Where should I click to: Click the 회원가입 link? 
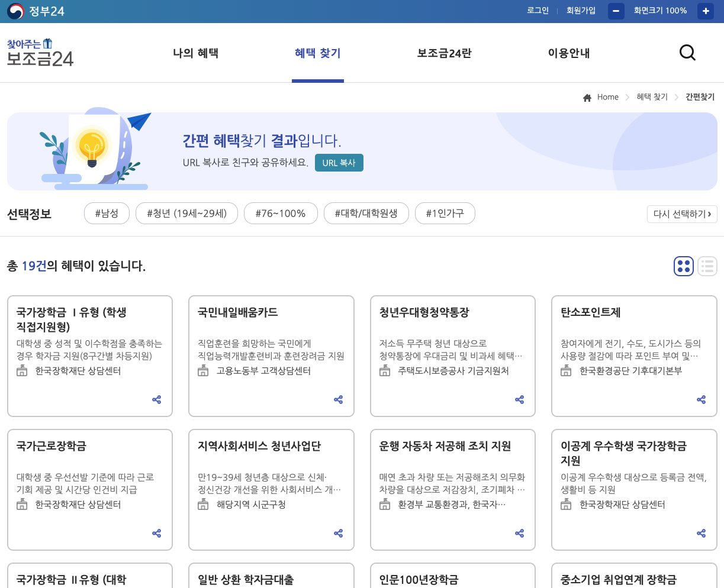pos(581,11)
